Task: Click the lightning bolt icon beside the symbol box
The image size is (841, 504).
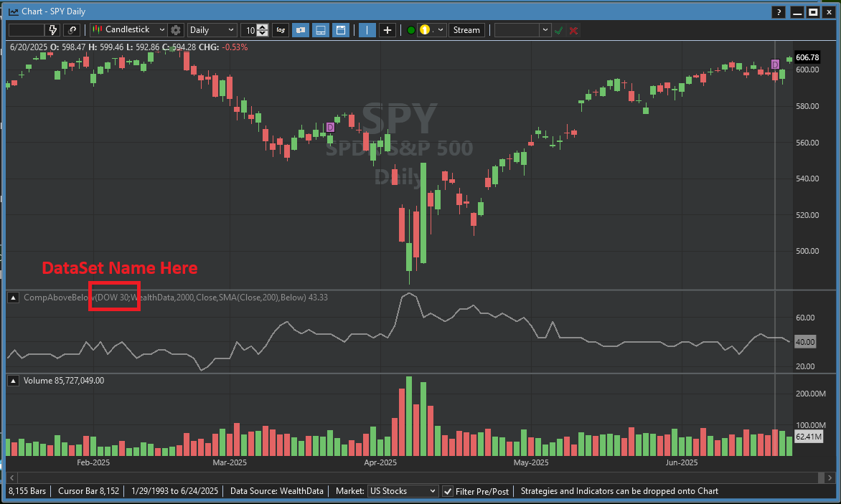Action: 53,30
